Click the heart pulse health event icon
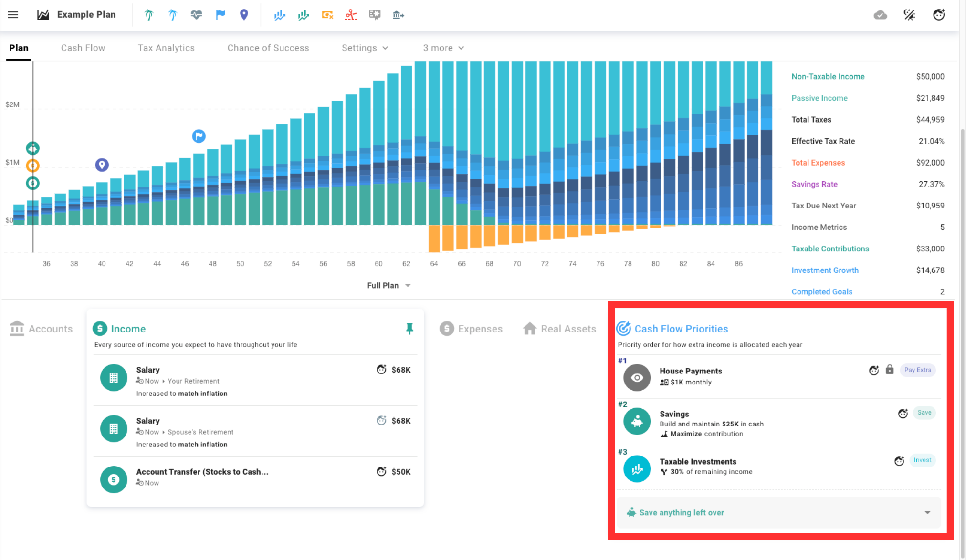Viewport: 966px width, 560px height. 196,14
